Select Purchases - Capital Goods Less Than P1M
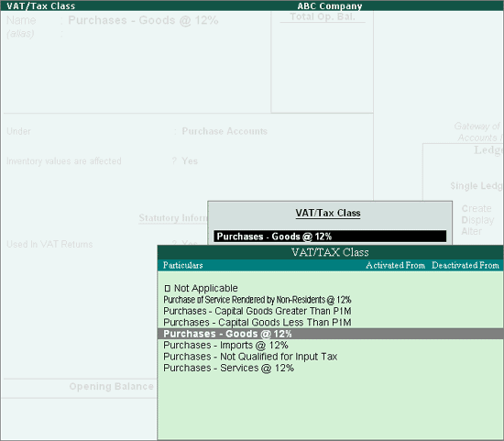The height and width of the screenshot is (441, 504). click(257, 323)
